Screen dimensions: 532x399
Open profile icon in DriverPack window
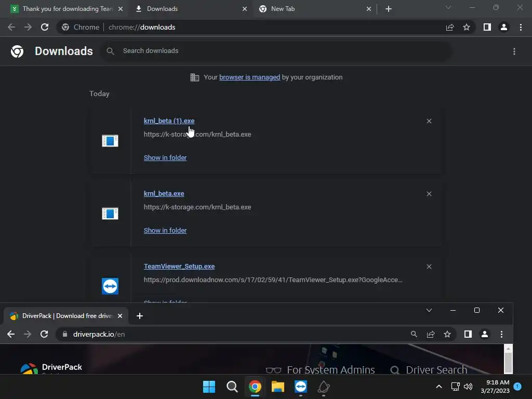[485, 334]
